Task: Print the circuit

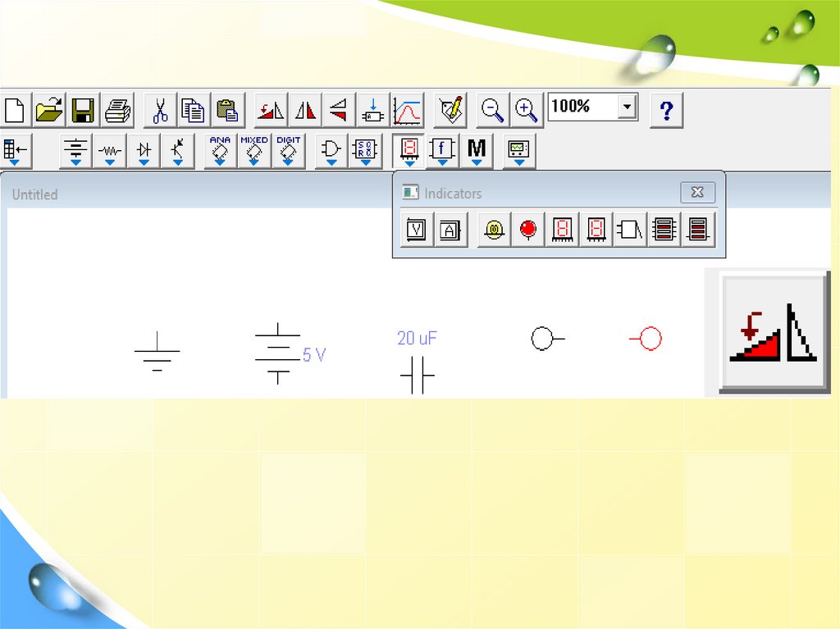Action: [117, 111]
